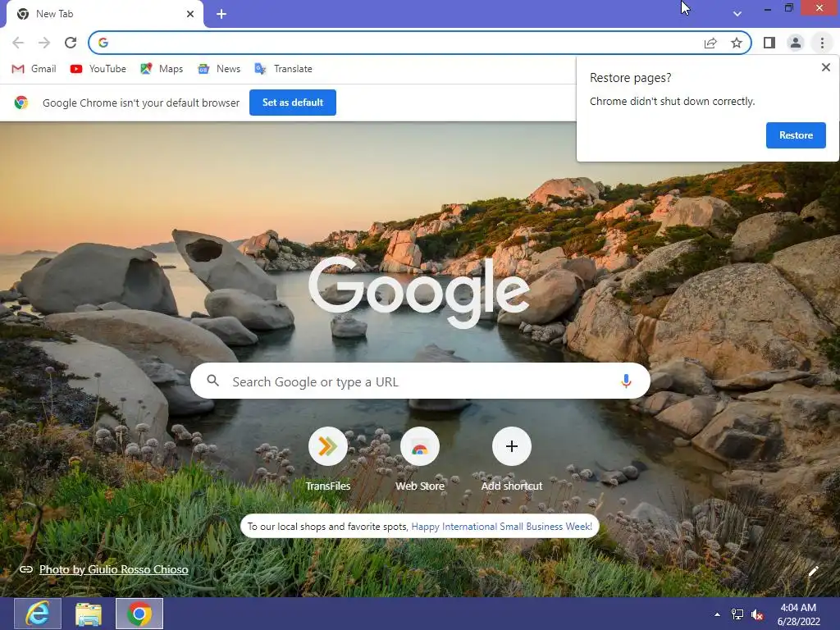Click Set as default button
The image size is (840, 630).
pos(293,103)
